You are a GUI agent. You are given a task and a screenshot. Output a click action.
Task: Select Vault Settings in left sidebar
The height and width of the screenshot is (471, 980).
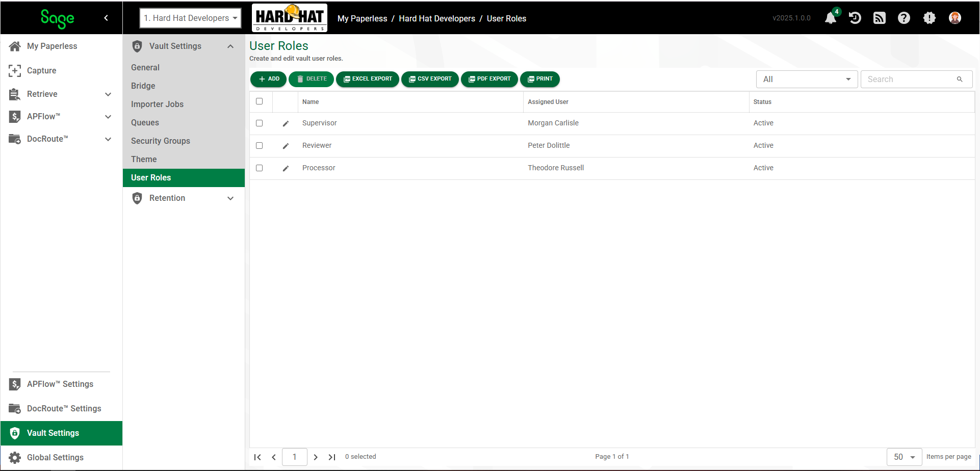[61, 433]
